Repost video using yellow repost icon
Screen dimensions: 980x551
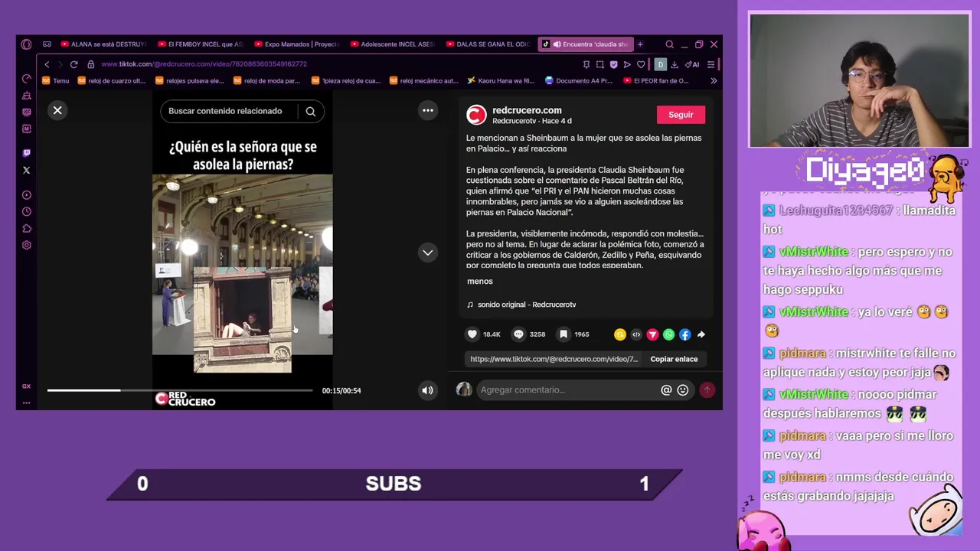point(620,334)
